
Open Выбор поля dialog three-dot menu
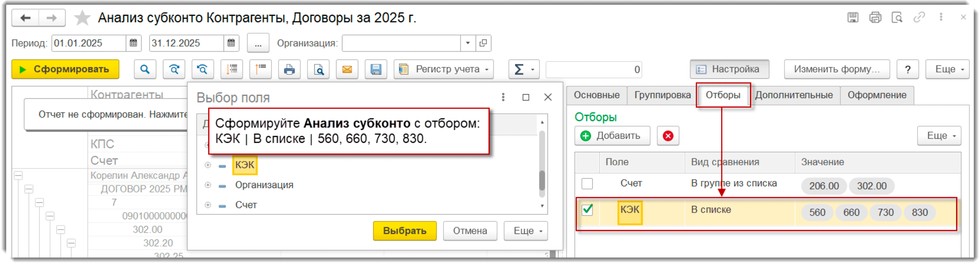(503, 98)
